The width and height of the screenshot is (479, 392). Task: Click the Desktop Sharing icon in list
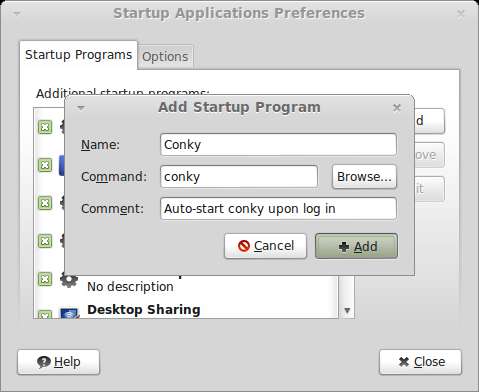pyautogui.click(x=70, y=313)
